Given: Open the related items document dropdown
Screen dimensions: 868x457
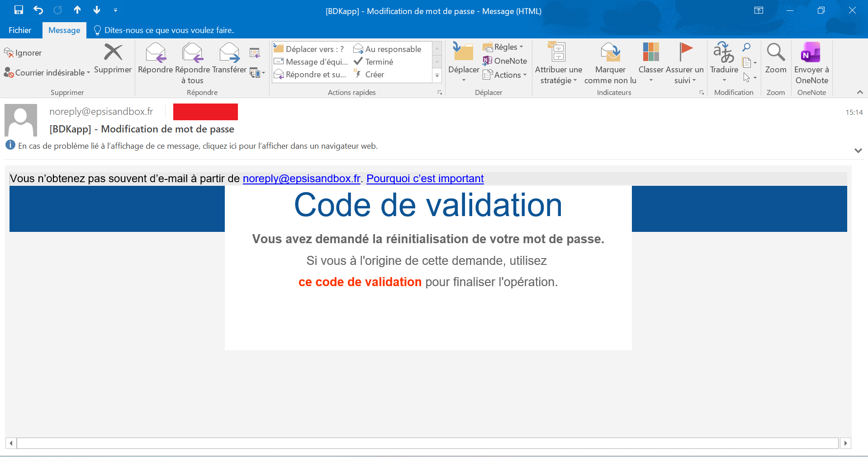Looking at the screenshot, I should [749, 62].
